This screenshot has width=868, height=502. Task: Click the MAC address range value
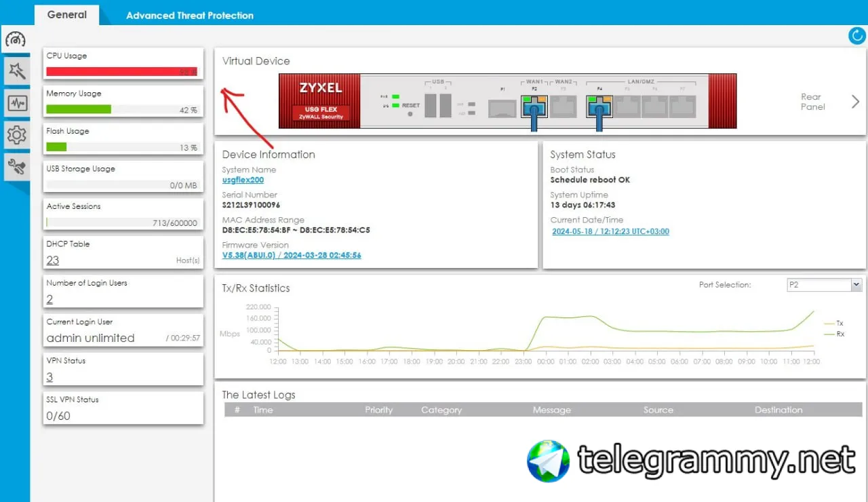(x=296, y=230)
